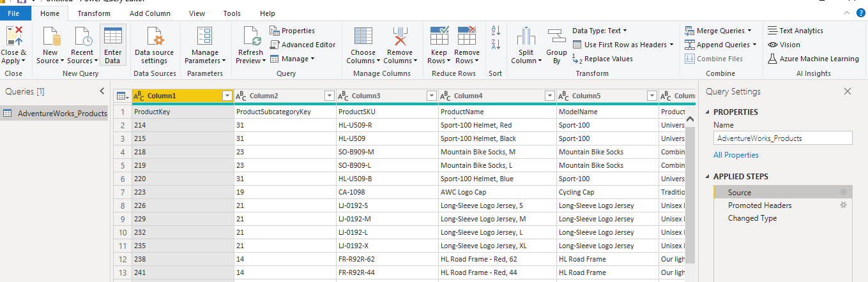868x282 pixels.
Task: Collapse the PROPERTIES section
Action: (708, 112)
